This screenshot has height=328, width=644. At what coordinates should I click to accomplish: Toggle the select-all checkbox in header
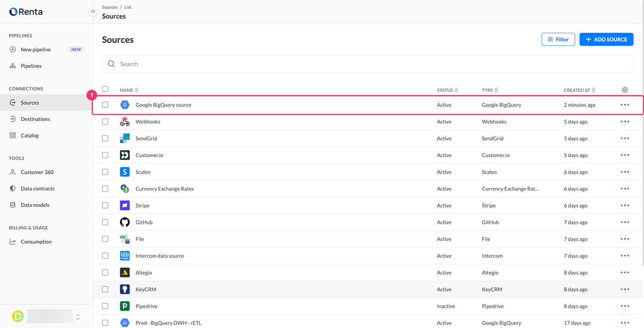[105, 89]
